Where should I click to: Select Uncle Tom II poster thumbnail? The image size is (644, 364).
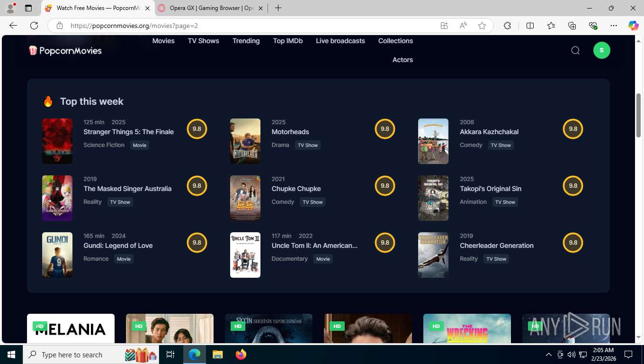pos(245,255)
